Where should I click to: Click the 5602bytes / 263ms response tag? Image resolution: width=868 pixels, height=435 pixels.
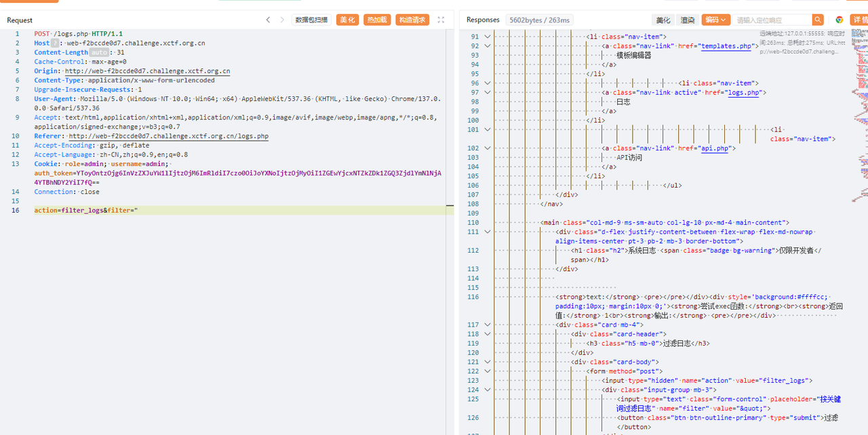pyautogui.click(x=540, y=20)
